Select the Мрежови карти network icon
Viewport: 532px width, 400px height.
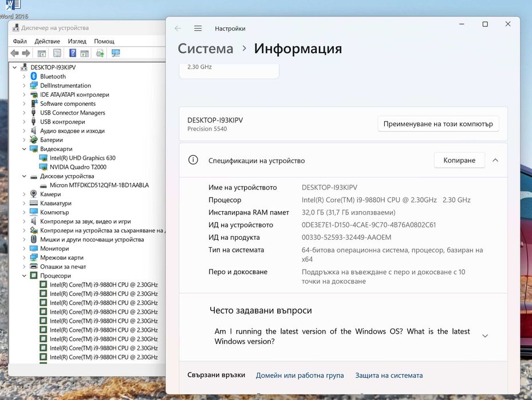[x=34, y=258]
